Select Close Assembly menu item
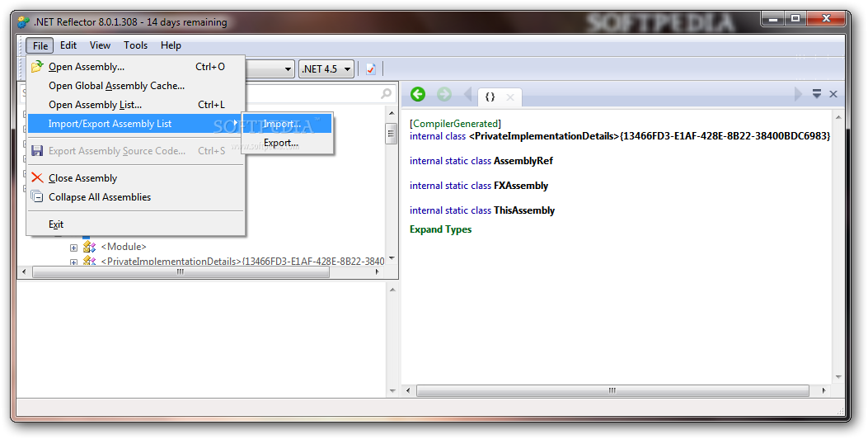 [136, 178]
